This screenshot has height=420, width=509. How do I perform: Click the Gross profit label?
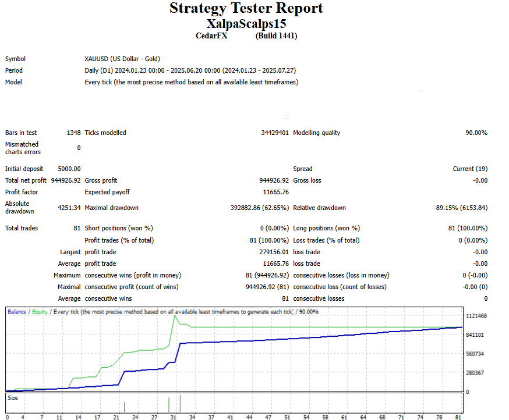click(101, 180)
